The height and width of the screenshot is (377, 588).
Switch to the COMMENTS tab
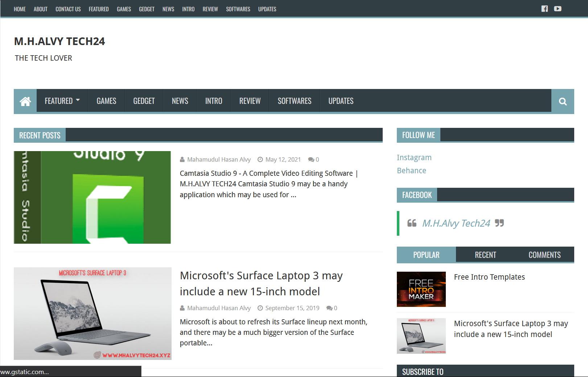544,255
